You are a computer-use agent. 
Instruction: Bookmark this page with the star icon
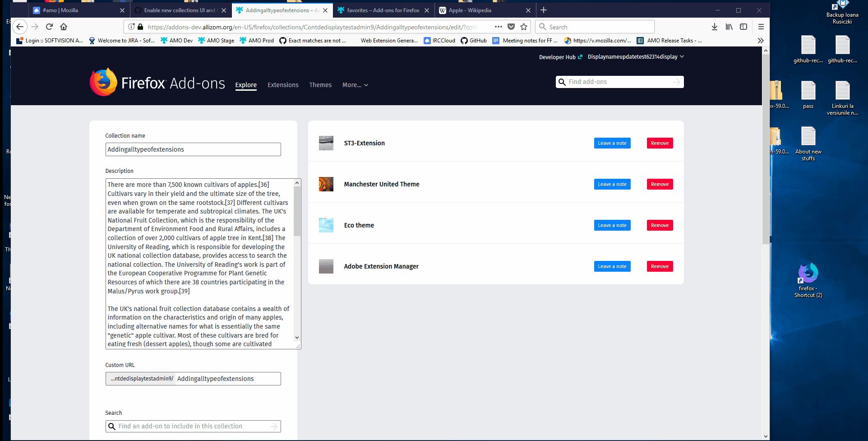pyautogui.click(x=524, y=27)
